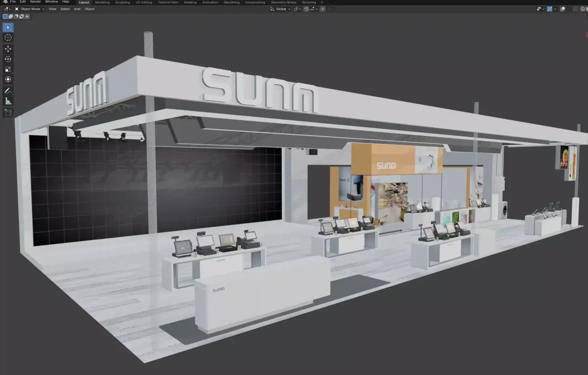This screenshot has width=588, height=375.
Task: Select the Measure tool
Action: pyautogui.click(x=8, y=101)
